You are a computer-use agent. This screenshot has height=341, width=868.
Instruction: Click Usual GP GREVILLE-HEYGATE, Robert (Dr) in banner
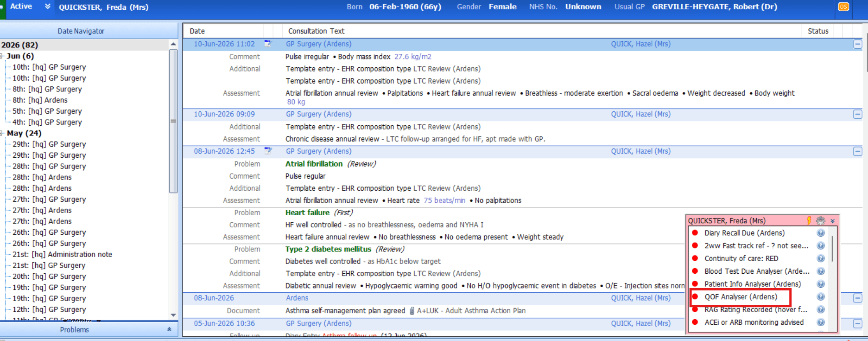(x=696, y=7)
